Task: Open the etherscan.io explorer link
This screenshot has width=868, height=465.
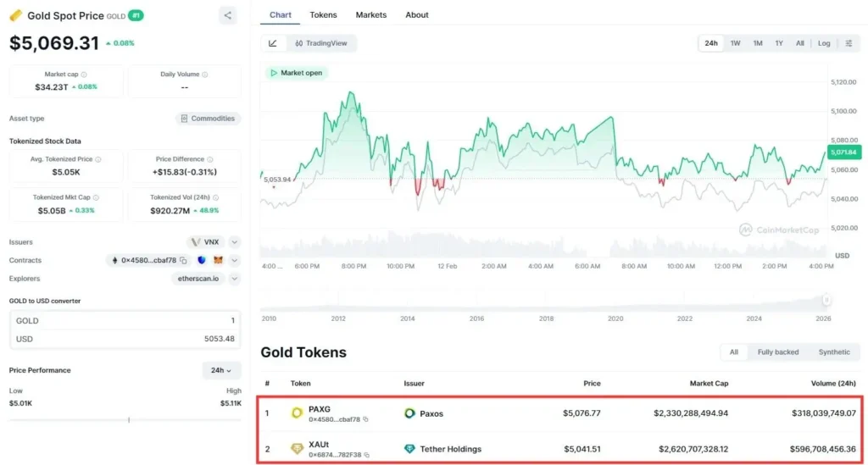Action: pos(198,279)
